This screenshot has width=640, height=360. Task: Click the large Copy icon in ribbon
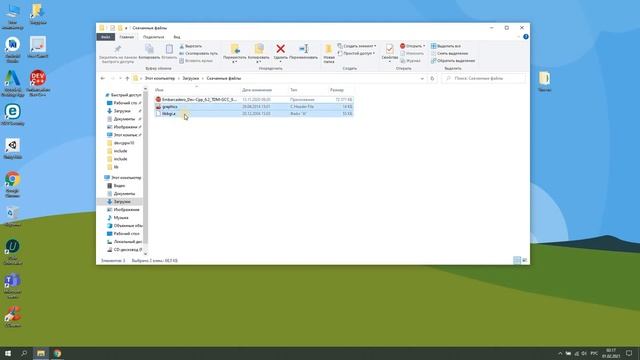point(149,49)
